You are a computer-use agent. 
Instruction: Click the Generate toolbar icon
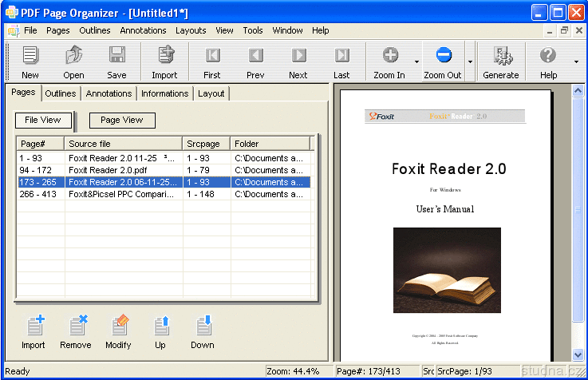click(x=501, y=61)
